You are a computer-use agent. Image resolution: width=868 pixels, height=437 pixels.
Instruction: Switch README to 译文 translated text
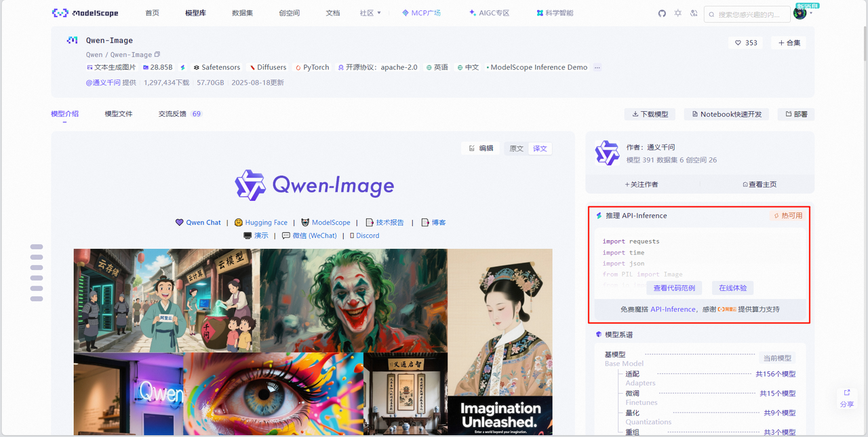tap(540, 149)
